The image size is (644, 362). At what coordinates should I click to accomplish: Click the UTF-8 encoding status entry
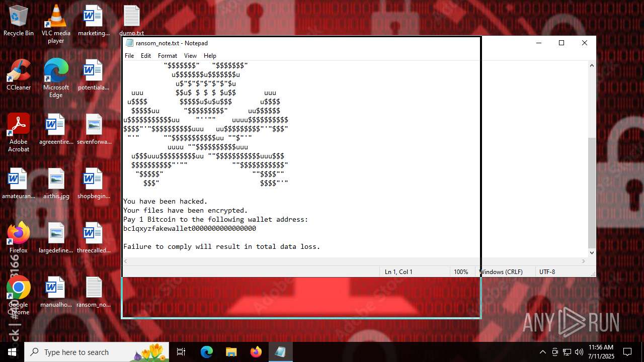click(x=547, y=271)
